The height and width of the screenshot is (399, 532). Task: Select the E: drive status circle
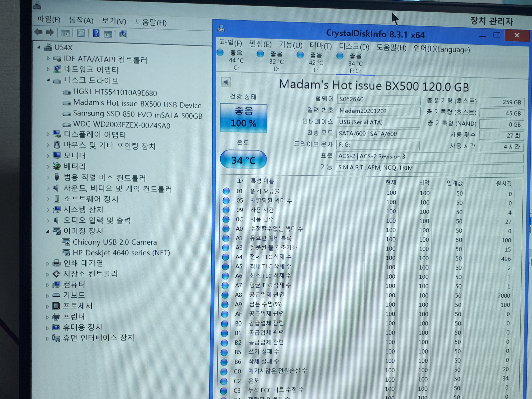tap(300, 55)
